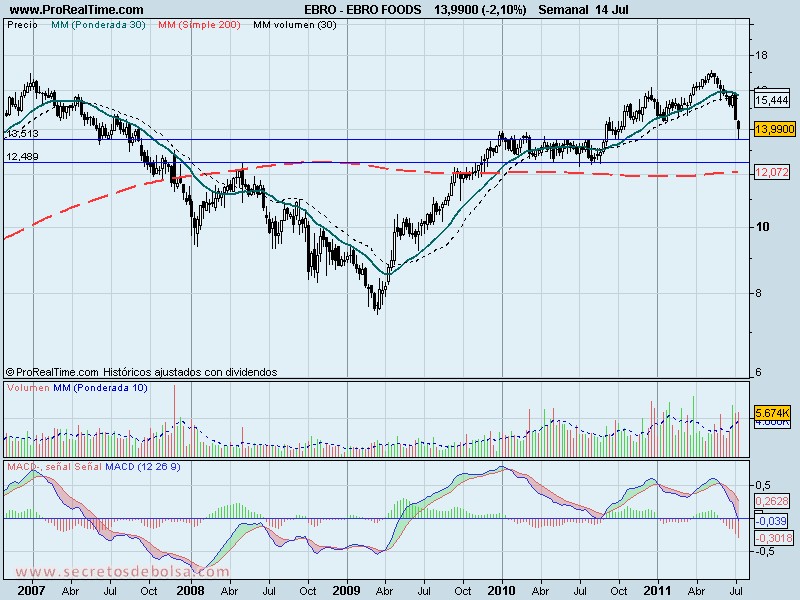This screenshot has height=600, width=800.
Task: Select the Volumen legend label
Action: tap(28, 388)
